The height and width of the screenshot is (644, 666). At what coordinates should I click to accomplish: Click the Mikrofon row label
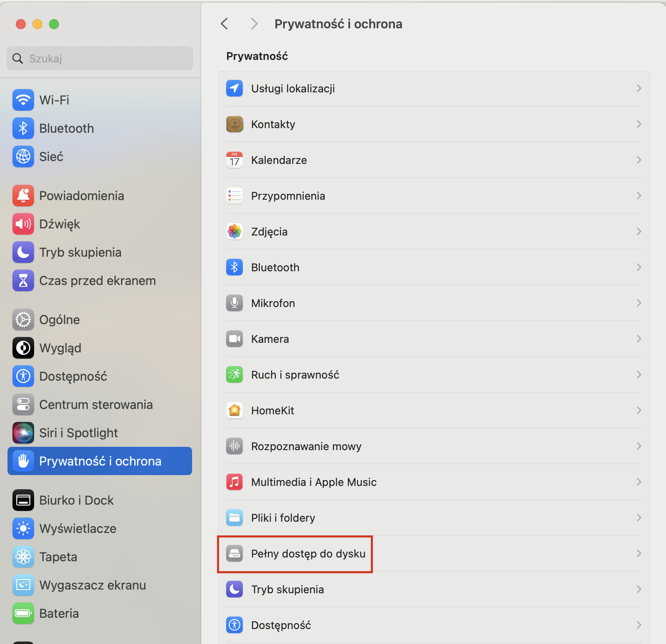(273, 303)
